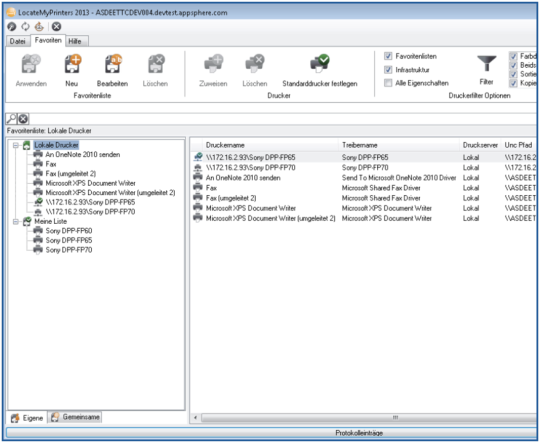Switch to the Favoriten tab

coord(48,40)
